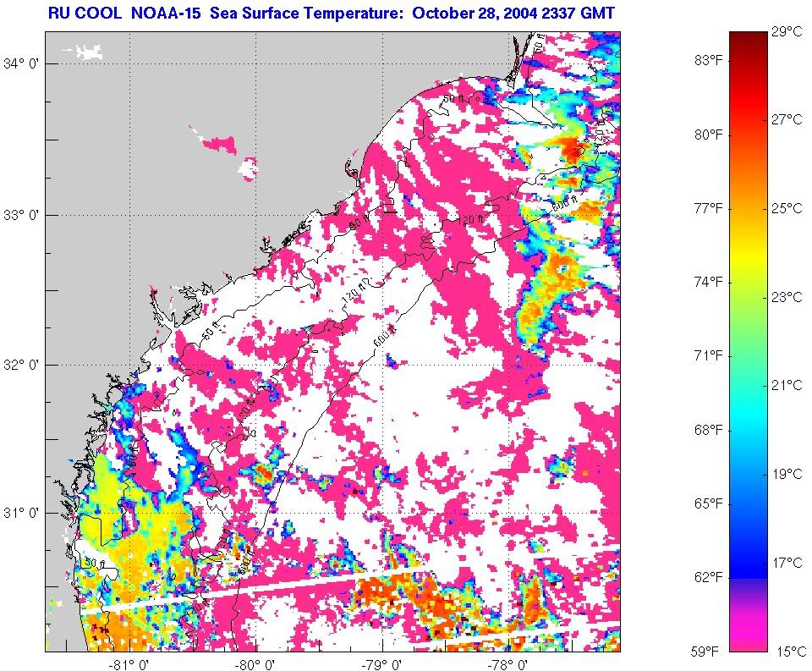Select the 32° 0' latitude label
This screenshot has width=812, height=671.
coord(20,365)
